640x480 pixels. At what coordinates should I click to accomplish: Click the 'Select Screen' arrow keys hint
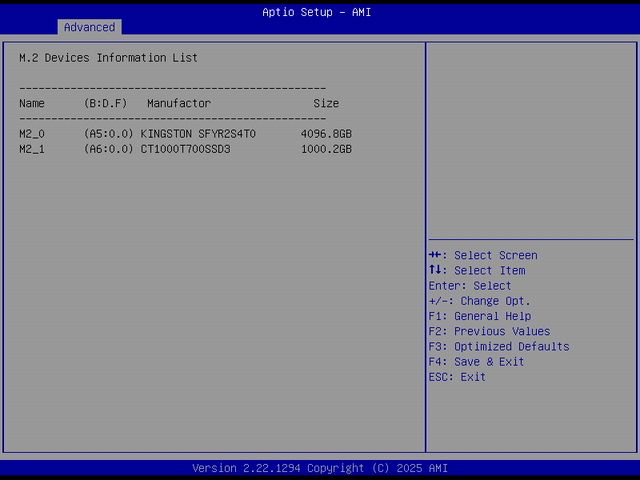click(x=483, y=255)
